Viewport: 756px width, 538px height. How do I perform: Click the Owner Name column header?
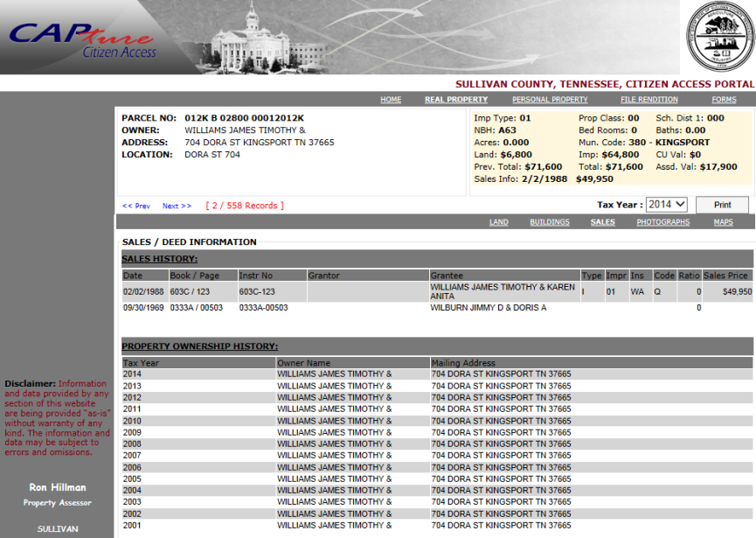[353, 363]
